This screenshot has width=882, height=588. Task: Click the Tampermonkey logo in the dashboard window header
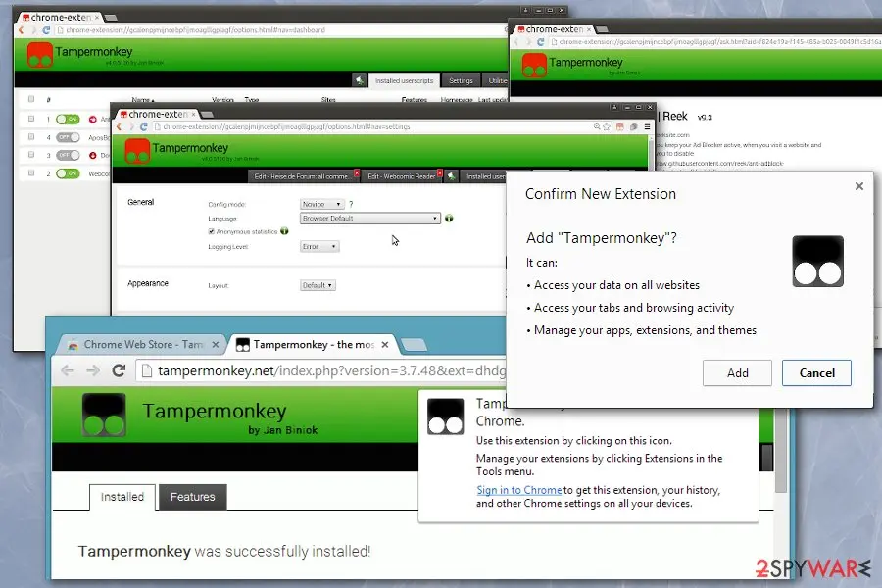coord(40,55)
